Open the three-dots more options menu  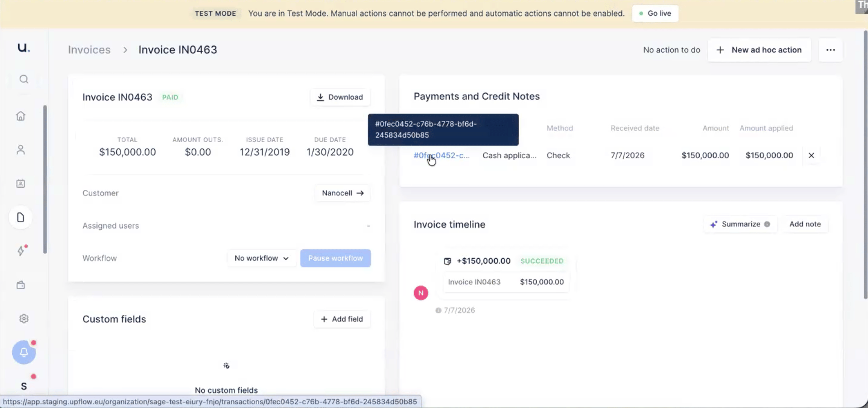pyautogui.click(x=830, y=50)
